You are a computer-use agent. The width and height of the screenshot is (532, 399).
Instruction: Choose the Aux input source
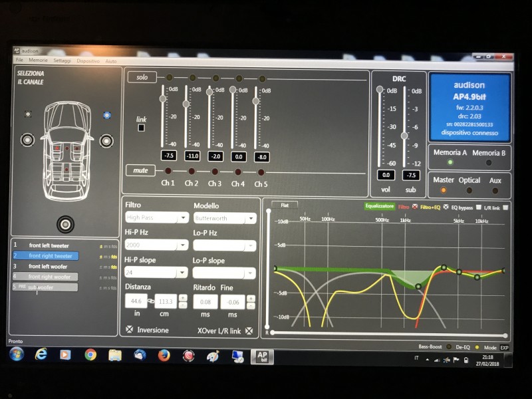point(495,191)
